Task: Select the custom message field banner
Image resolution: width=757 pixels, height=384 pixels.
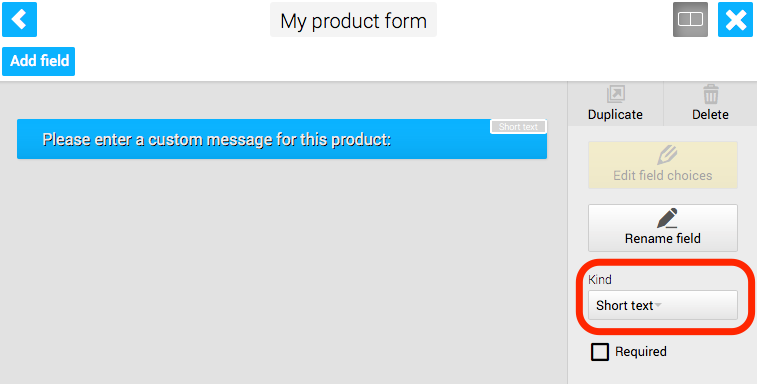Action: pos(282,139)
